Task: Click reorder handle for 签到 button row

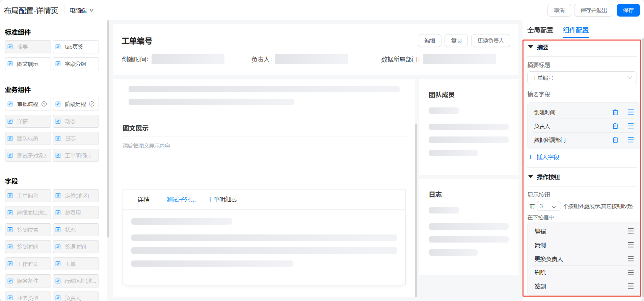Action: click(630, 286)
